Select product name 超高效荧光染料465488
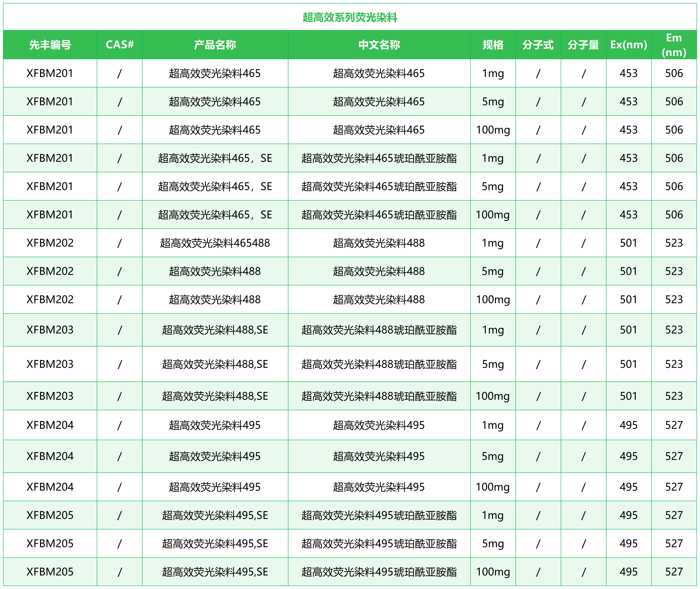This screenshot has height=589, width=700. tap(215, 243)
